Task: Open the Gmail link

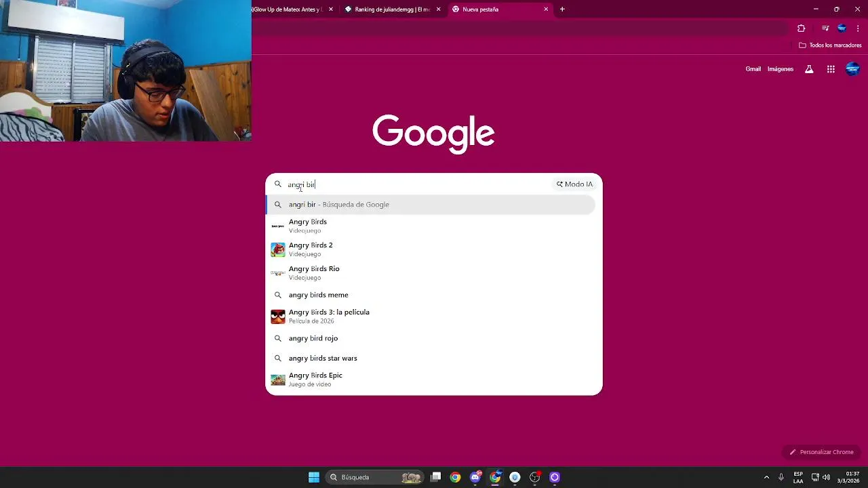Action: [x=753, y=69]
